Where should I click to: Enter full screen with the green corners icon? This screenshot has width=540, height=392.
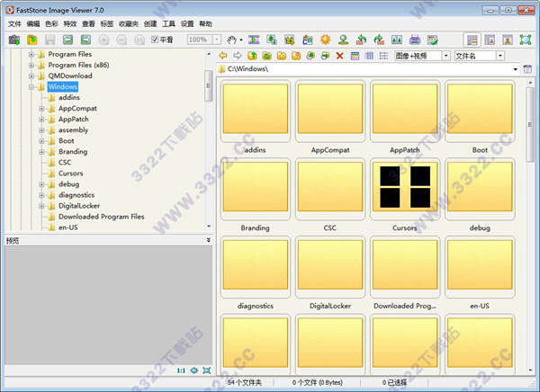[526, 40]
